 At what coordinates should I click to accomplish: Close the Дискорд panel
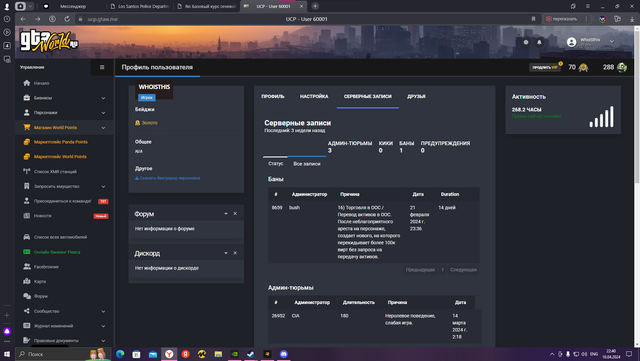(235, 253)
